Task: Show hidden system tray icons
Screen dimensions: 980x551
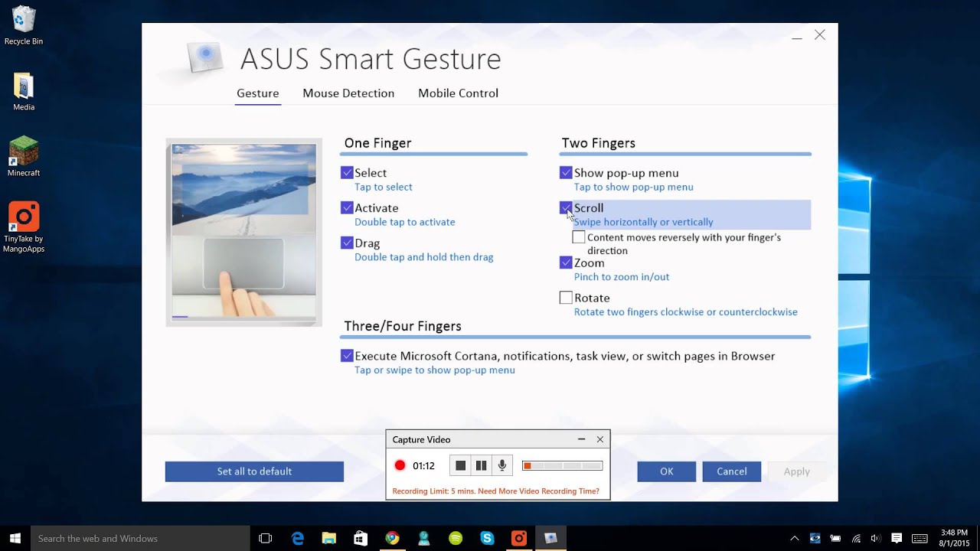Action: (795, 538)
